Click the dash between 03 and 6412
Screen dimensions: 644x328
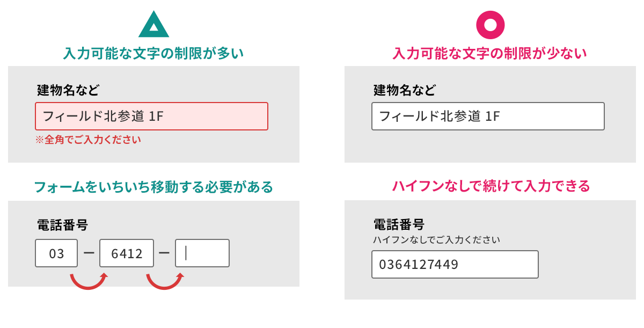click(89, 253)
